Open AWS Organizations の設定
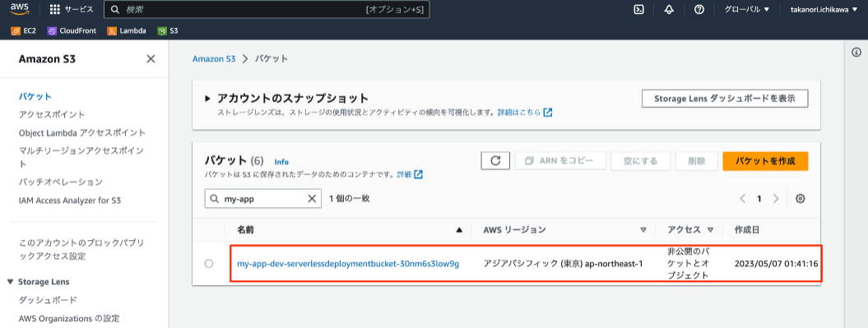 (x=68, y=318)
